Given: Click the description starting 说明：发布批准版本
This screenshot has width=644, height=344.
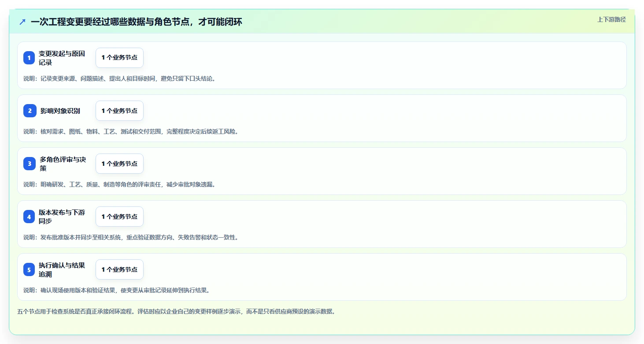Looking at the screenshot, I should pyautogui.click(x=131, y=237).
